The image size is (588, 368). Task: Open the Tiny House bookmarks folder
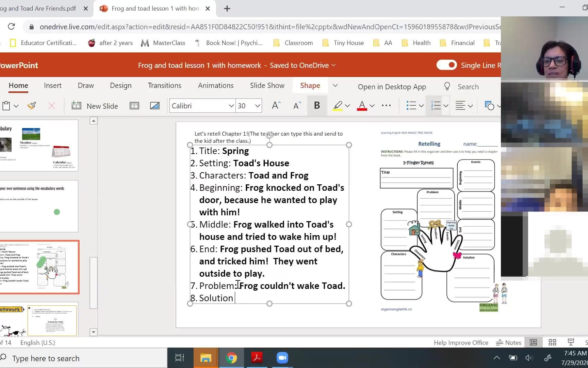[x=343, y=43]
